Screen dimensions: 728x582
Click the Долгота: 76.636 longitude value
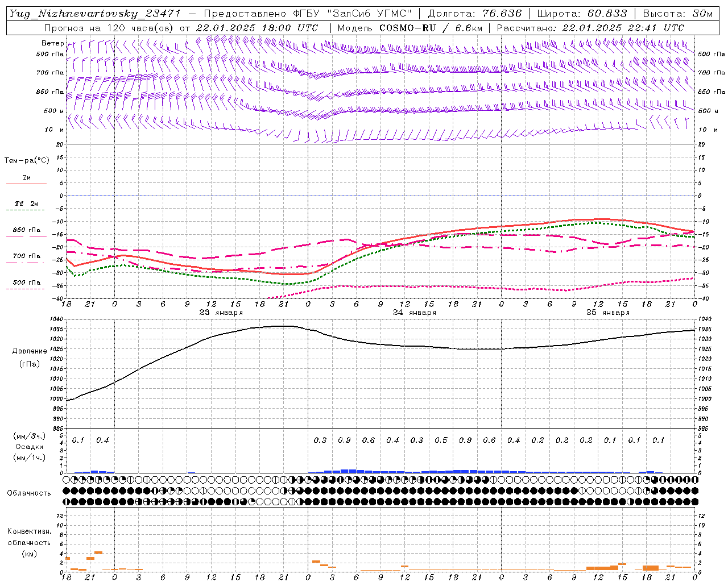coord(474,14)
